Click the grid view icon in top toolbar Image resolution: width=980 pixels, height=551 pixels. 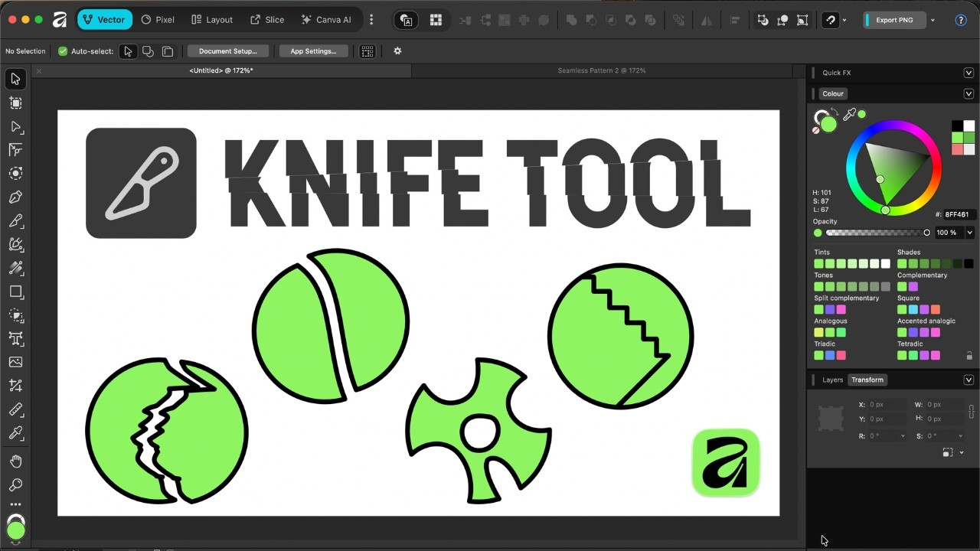436,20
